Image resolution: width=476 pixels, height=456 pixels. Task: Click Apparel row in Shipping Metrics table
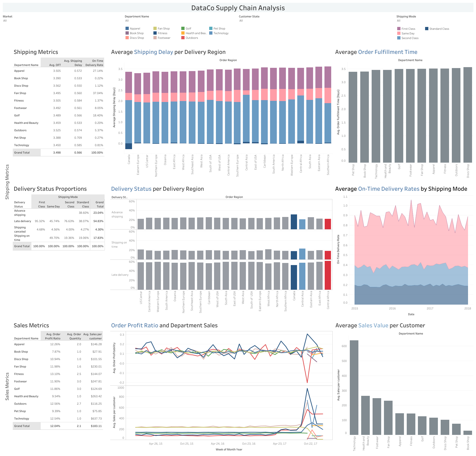[x=59, y=71]
